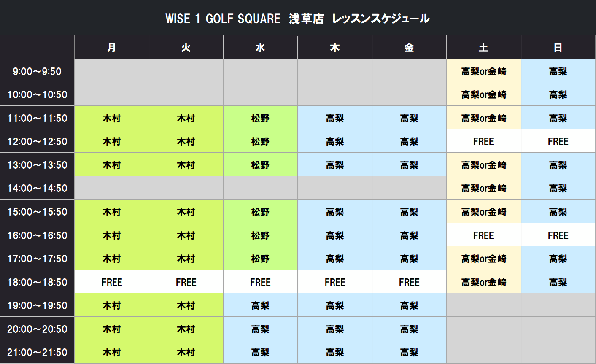Click the 19:00～19:50 time row label
The height and width of the screenshot is (364, 596).
point(37,305)
